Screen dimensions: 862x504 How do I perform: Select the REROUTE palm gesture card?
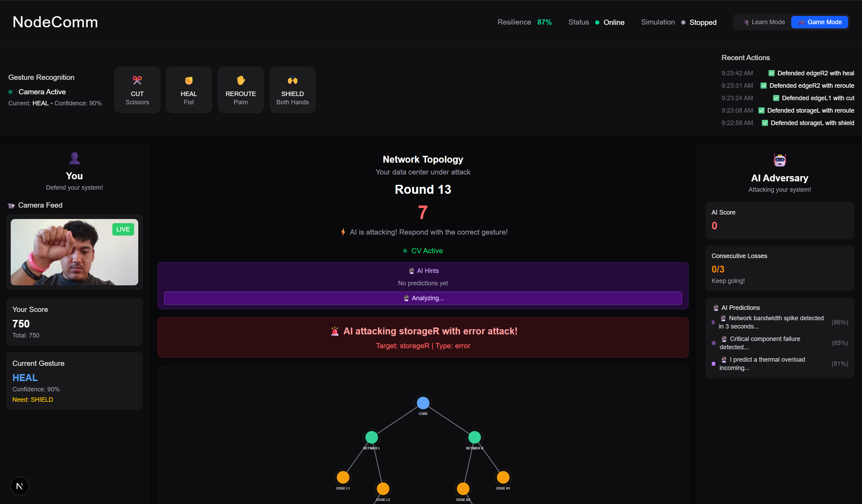(x=241, y=90)
